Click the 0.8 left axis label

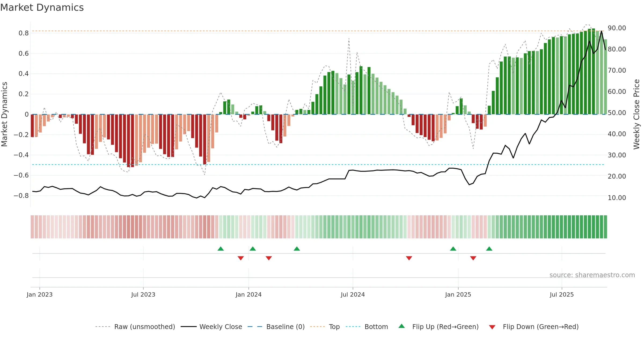24,33
